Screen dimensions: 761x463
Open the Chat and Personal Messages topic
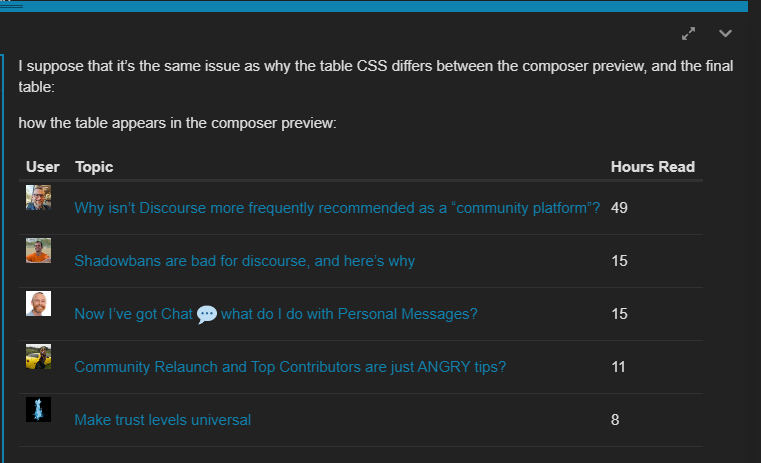point(276,314)
